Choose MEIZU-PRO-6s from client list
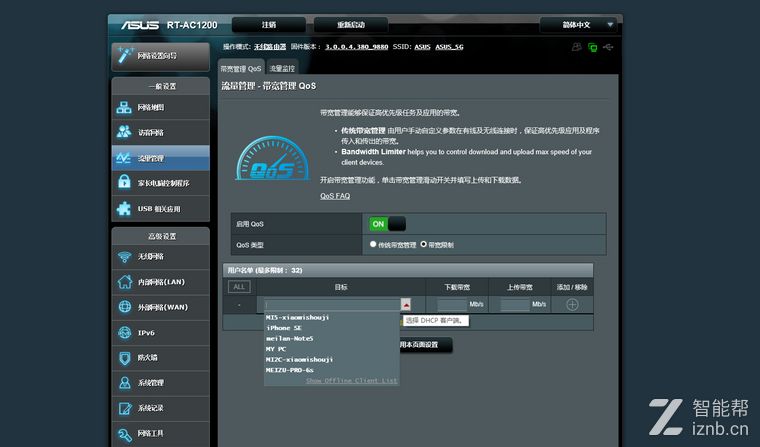The image size is (760, 447). coord(289,370)
